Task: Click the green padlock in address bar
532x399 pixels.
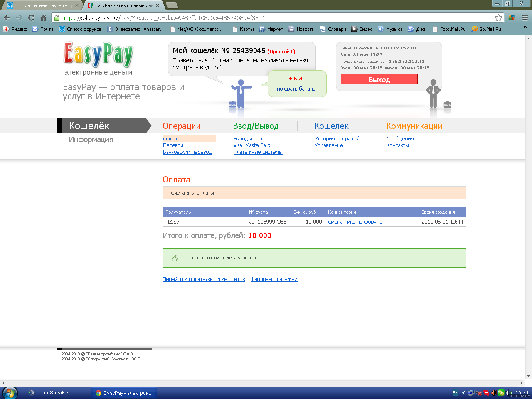Action: 57,17
